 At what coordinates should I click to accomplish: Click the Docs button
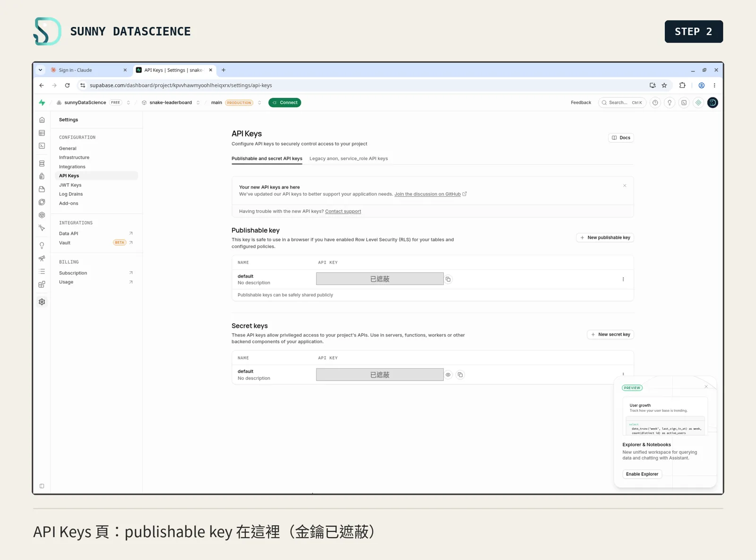point(621,138)
